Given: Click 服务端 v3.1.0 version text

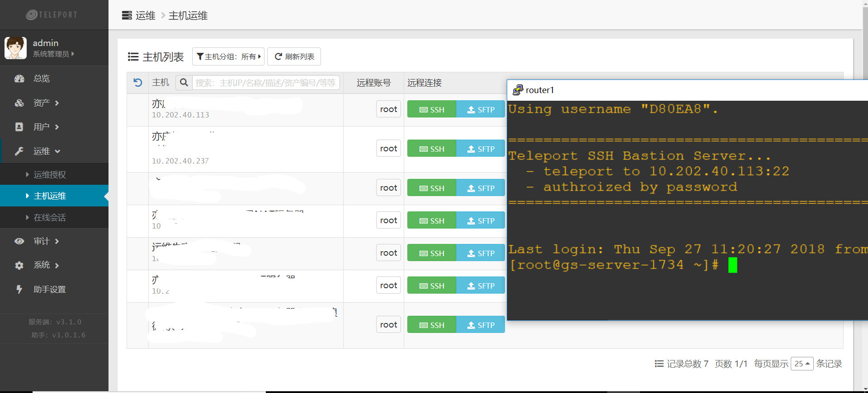Looking at the screenshot, I should 55,322.
